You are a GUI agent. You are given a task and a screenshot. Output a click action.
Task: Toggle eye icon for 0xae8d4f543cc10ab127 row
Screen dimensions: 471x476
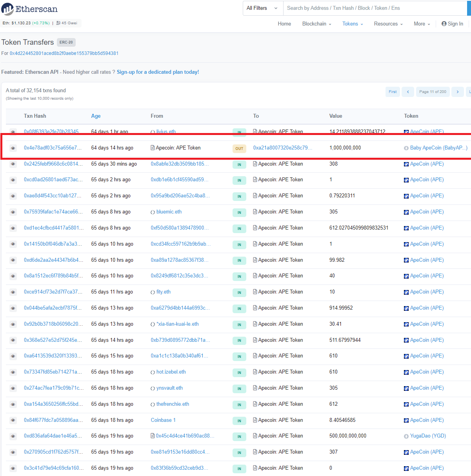coord(13,196)
